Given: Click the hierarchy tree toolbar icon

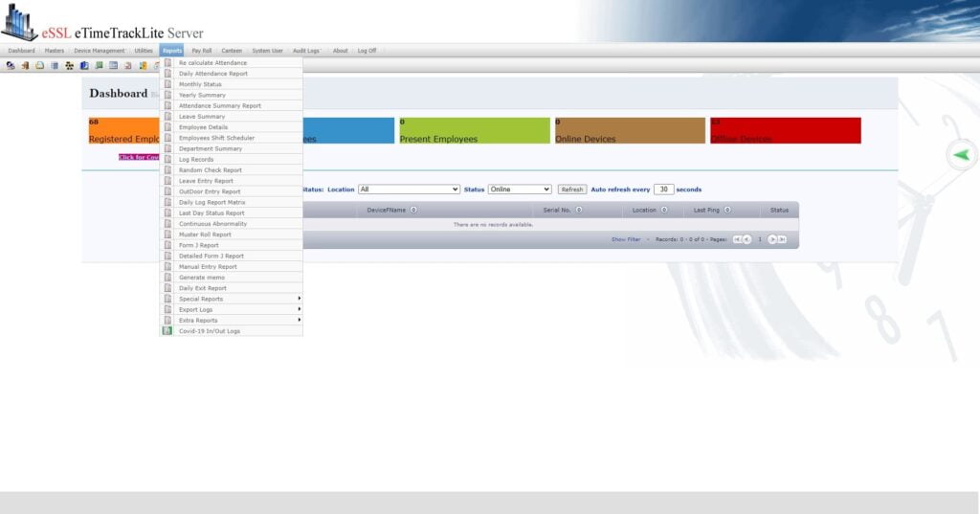Looking at the screenshot, I should (69, 65).
